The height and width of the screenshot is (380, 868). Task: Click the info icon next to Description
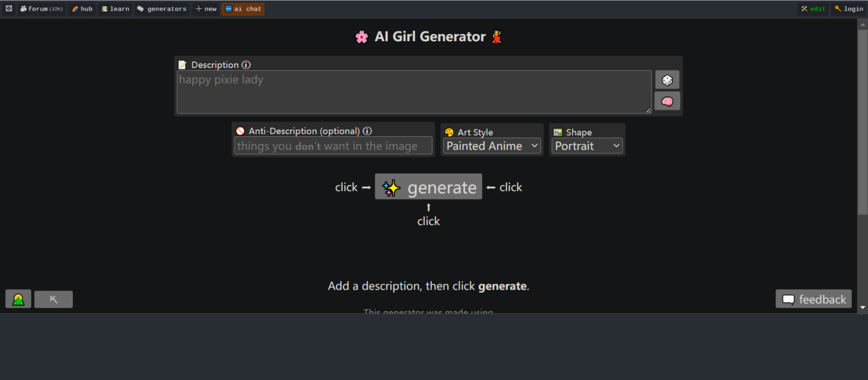point(246,65)
